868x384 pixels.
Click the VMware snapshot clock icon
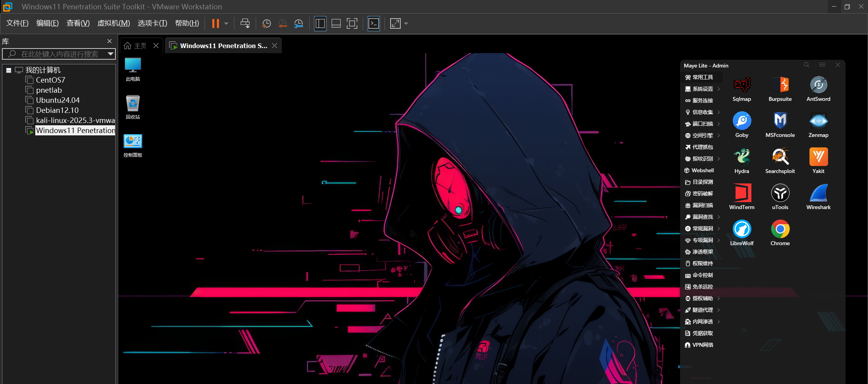(x=266, y=24)
